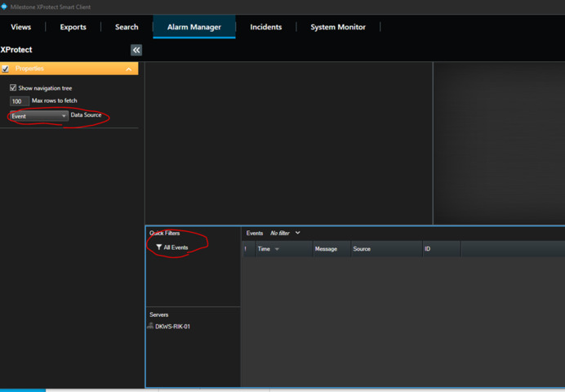
Task: Click the Properties panel icon in the header
Action: (7, 69)
